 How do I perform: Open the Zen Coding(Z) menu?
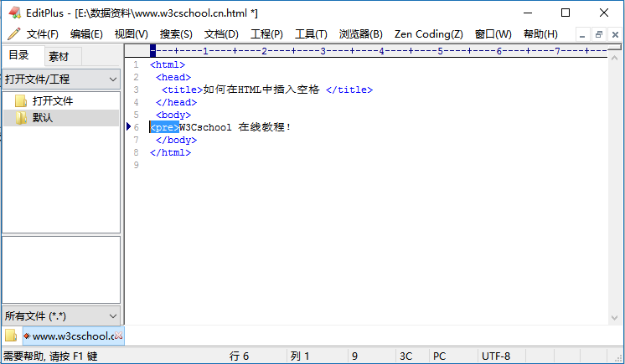[428, 34]
